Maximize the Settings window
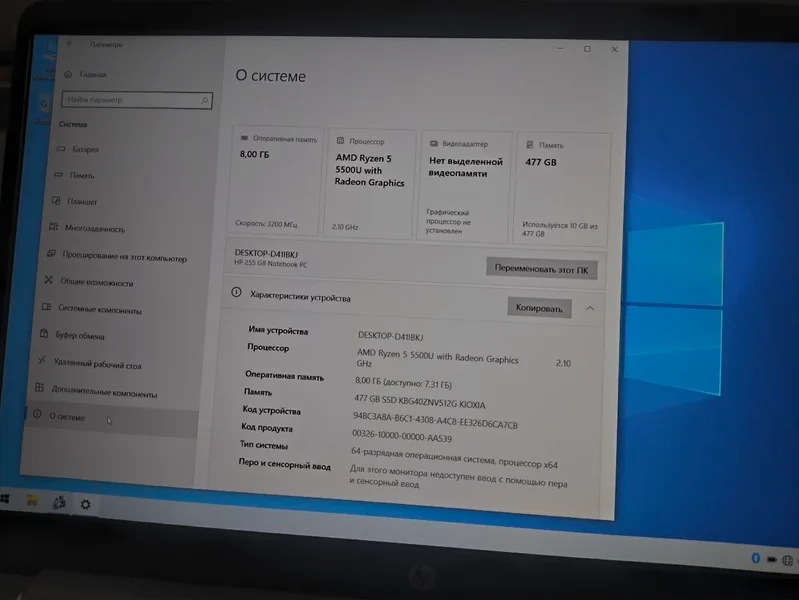The image size is (799, 600). coord(587,49)
